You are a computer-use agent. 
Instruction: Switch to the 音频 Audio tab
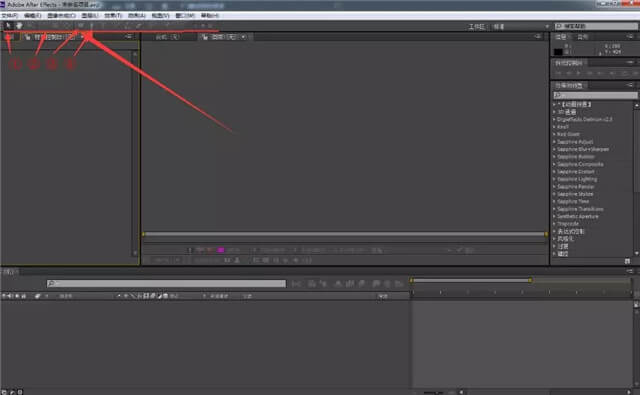582,37
